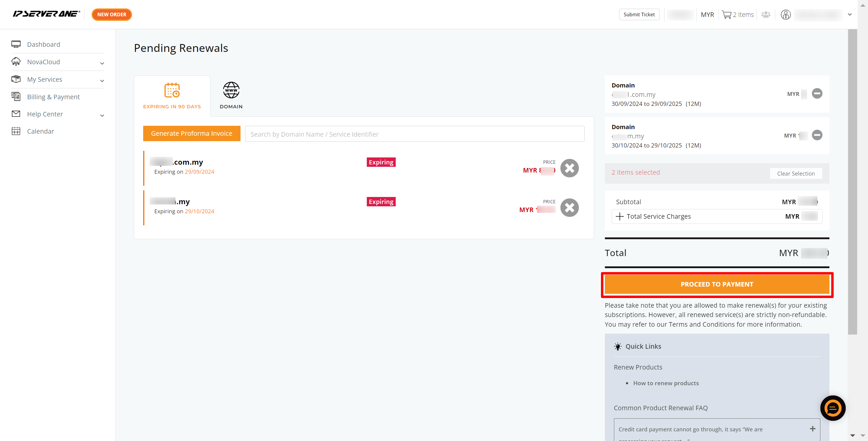Switch to the Domain tab

click(x=231, y=95)
